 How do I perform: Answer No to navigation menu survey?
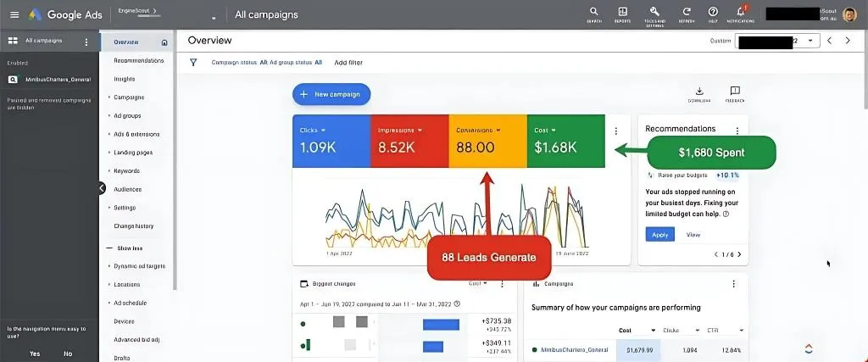tap(68, 354)
